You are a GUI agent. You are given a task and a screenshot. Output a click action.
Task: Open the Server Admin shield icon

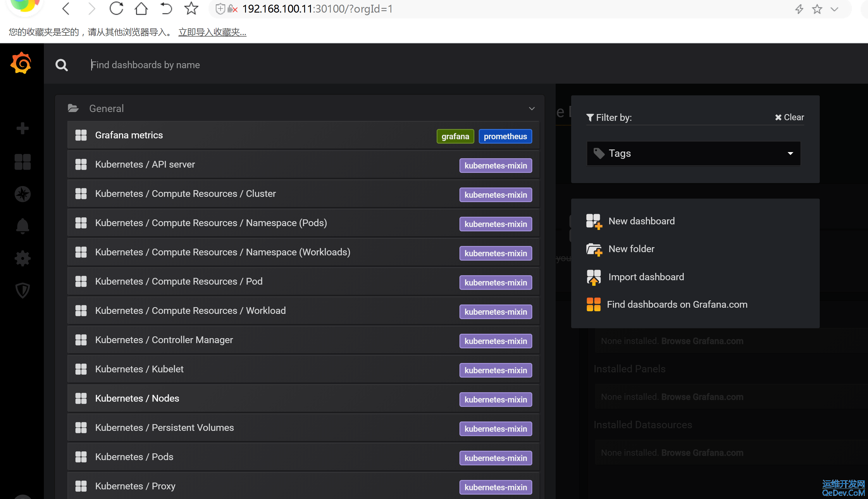pyautogui.click(x=23, y=291)
